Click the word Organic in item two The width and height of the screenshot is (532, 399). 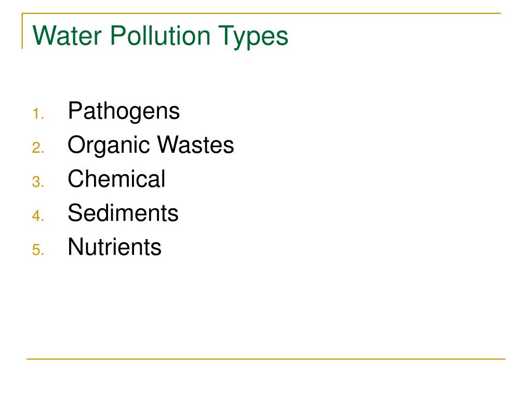click(109, 145)
